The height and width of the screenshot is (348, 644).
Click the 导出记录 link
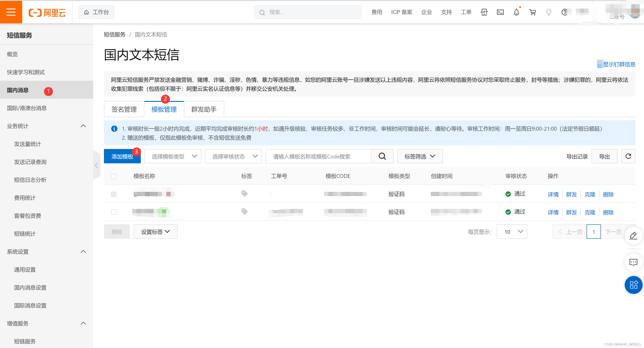point(577,157)
